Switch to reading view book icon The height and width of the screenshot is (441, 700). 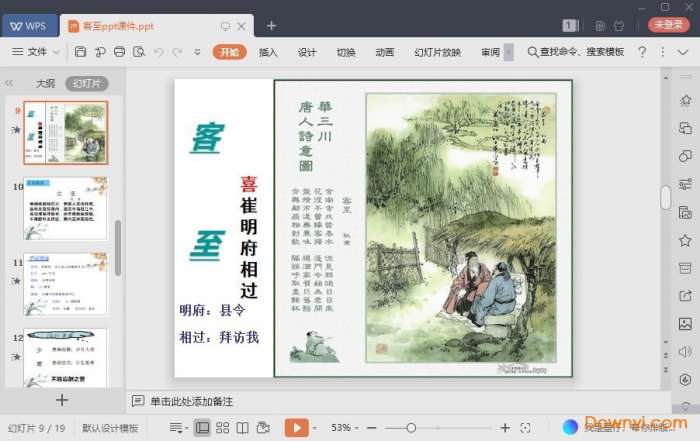click(x=242, y=428)
